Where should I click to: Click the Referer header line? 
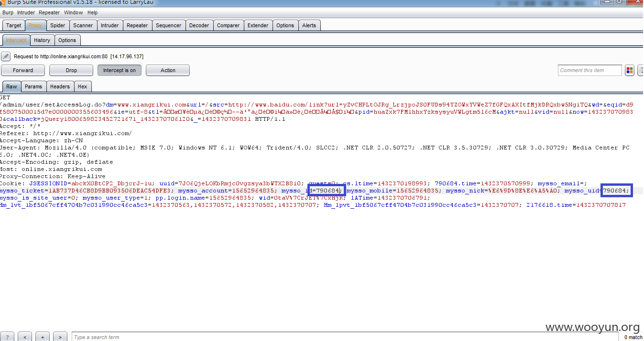pyautogui.click(x=66, y=133)
